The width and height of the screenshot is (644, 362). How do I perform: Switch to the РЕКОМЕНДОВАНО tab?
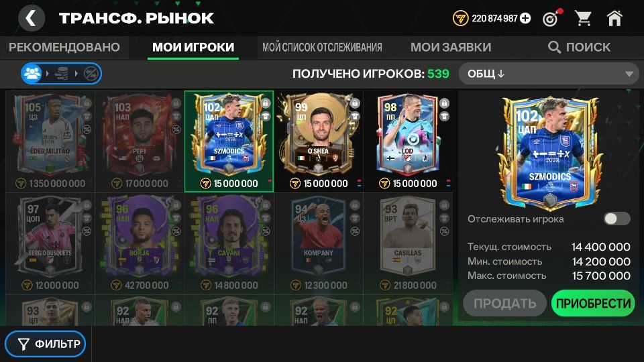[x=64, y=47]
